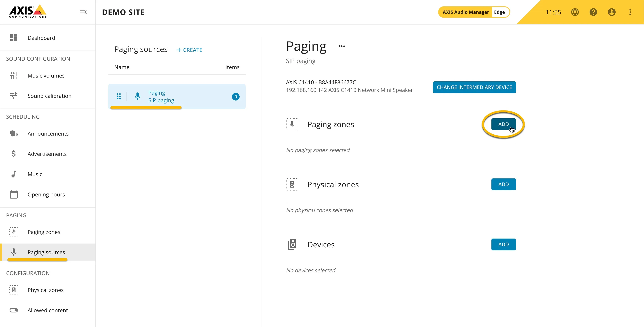Image resolution: width=644 pixels, height=327 pixels.
Task: Go to Dashboard
Action: (x=48, y=38)
